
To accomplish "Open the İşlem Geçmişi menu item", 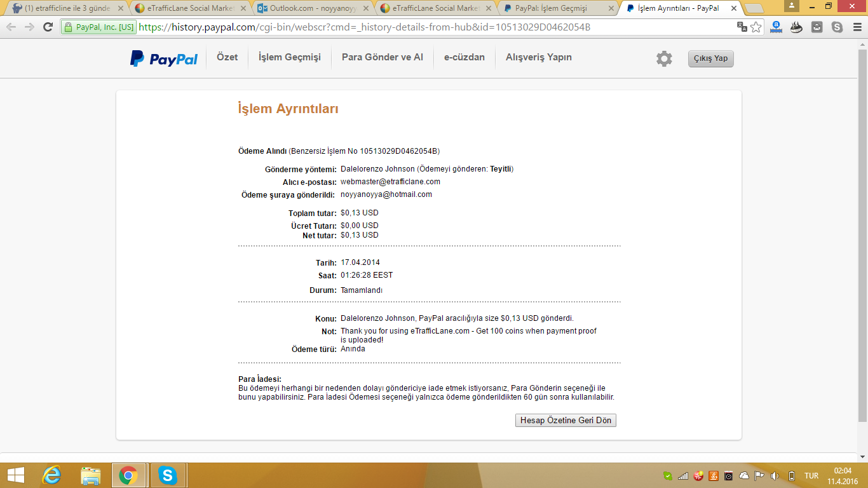I will tap(290, 57).
